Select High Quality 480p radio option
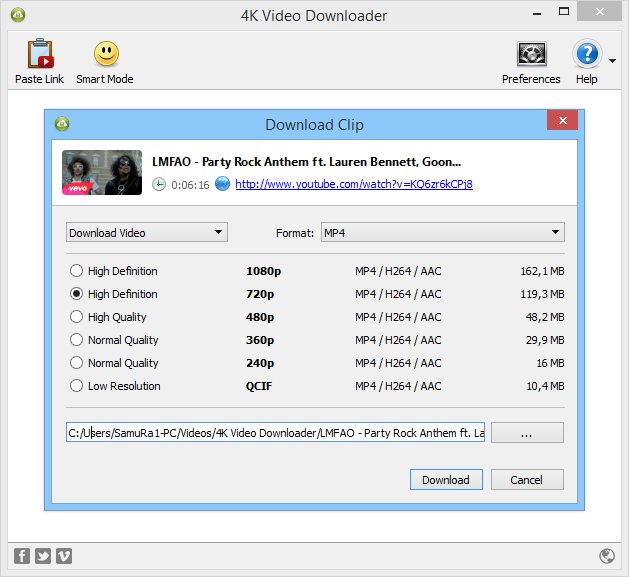The height and width of the screenshot is (577, 629). pyautogui.click(x=76, y=317)
